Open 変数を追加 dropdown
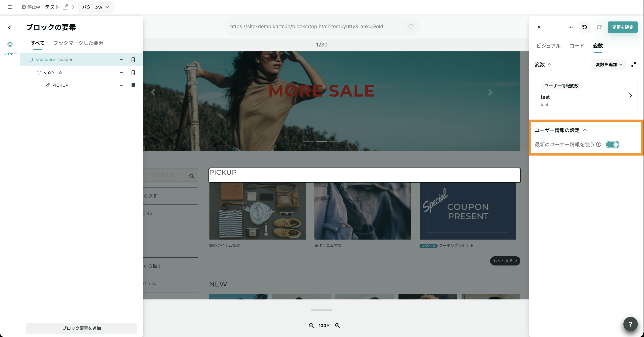 [608, 64]
